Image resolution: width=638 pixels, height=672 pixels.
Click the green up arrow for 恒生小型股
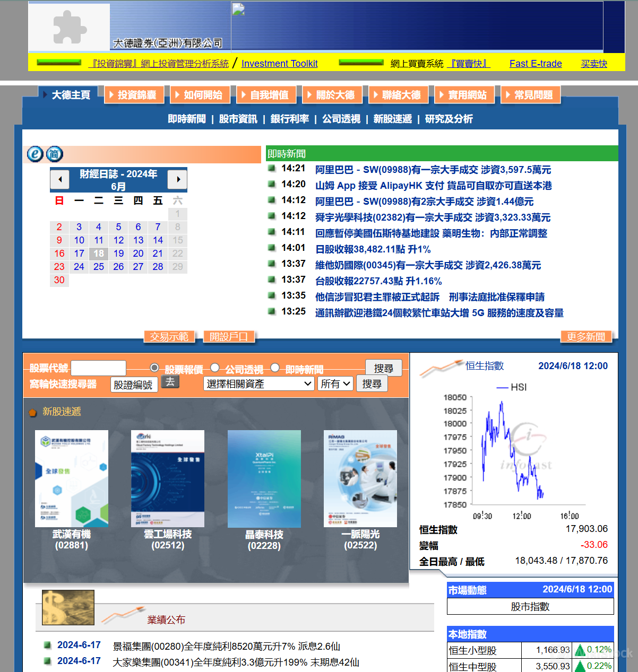coord(580,650)
